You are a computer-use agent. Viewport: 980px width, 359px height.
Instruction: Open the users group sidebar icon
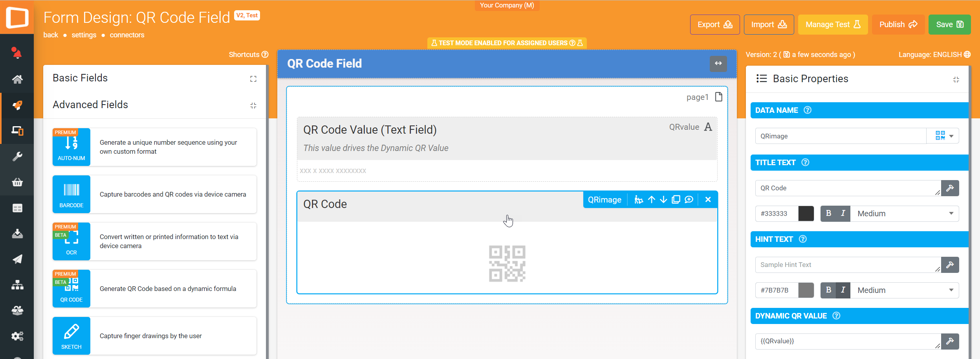[17, 311]
